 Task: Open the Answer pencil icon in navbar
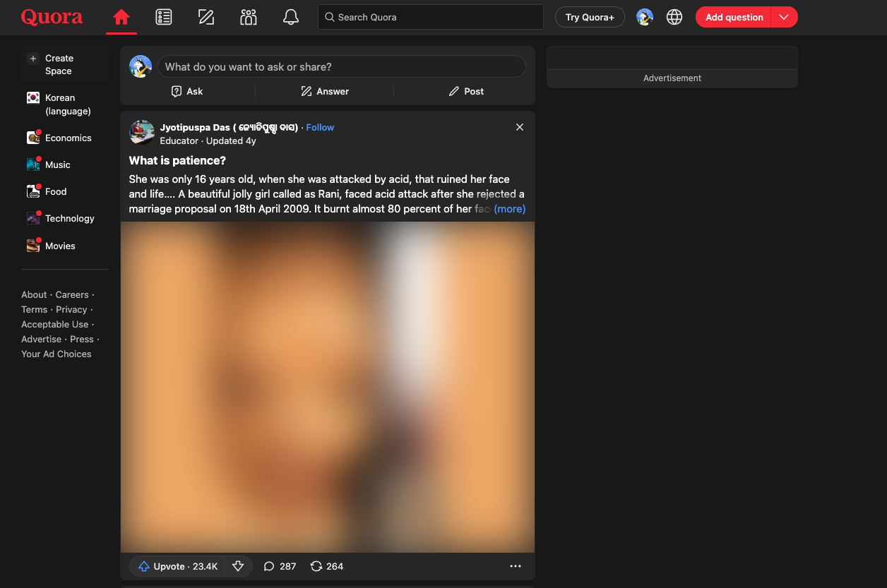[206, 17]
